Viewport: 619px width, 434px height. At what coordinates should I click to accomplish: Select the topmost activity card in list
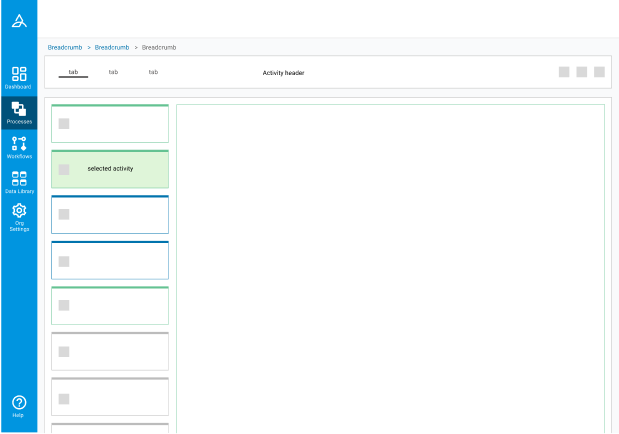point(110,123)
